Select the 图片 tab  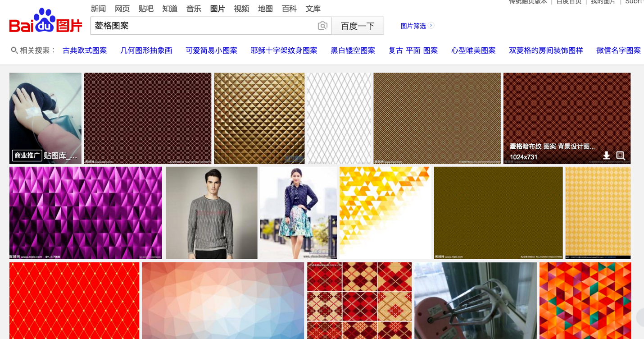218,9
